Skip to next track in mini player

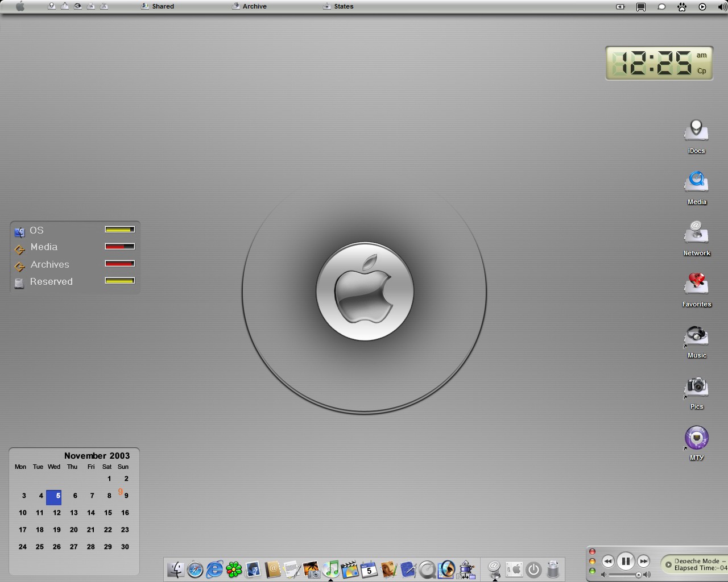coord(644,562)
